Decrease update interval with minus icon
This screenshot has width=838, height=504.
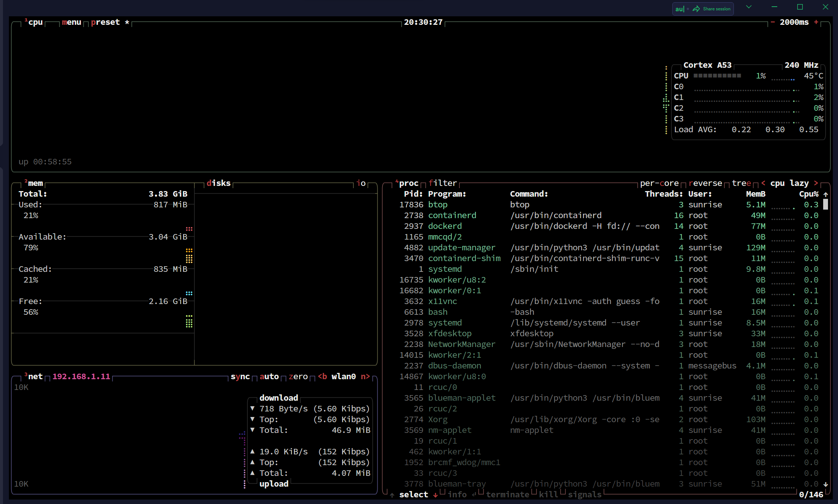[x=773, y=22]
